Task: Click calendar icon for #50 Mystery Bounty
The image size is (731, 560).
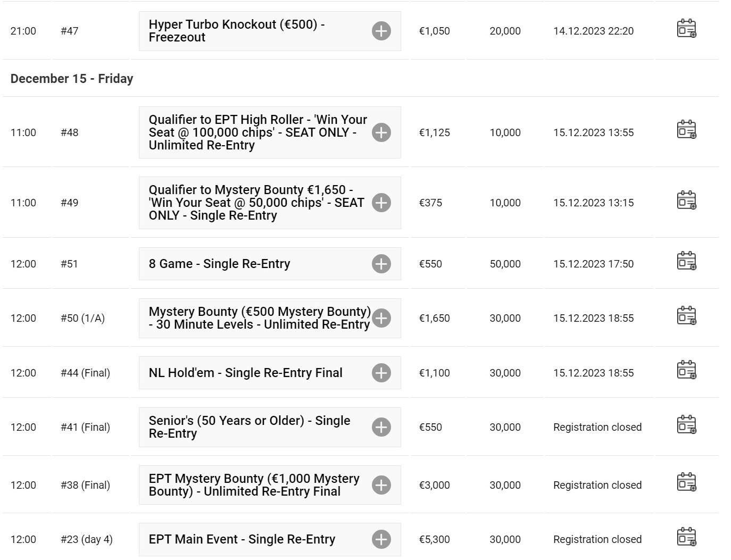Action: [x=686, y=315]
